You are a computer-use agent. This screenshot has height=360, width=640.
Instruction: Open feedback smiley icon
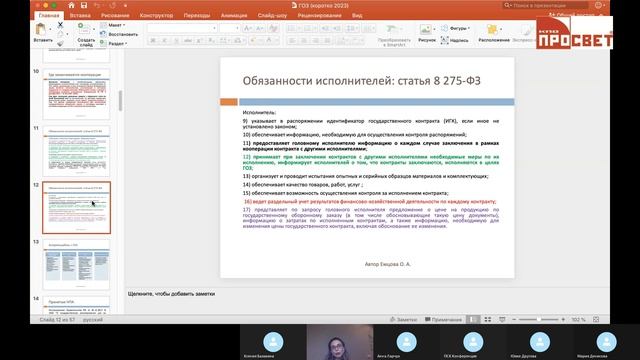599,5
